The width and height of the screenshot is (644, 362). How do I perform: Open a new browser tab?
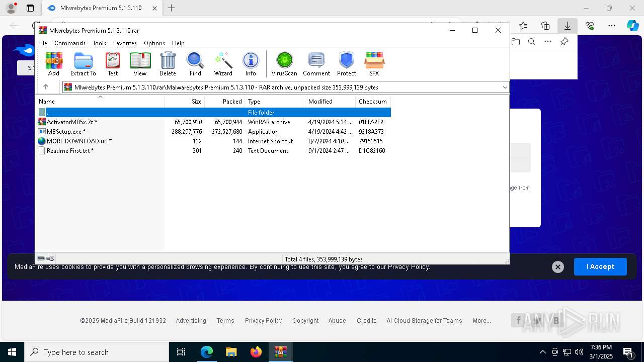172,8
